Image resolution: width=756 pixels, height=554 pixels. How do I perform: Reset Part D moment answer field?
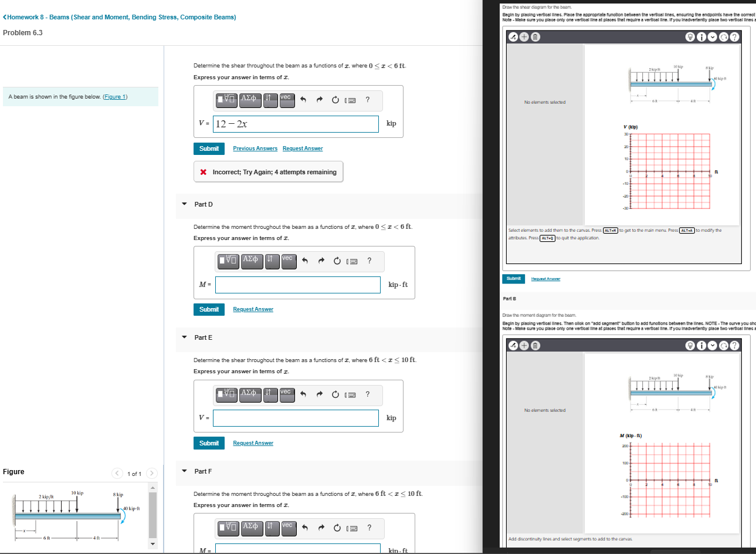pos(337,261)
